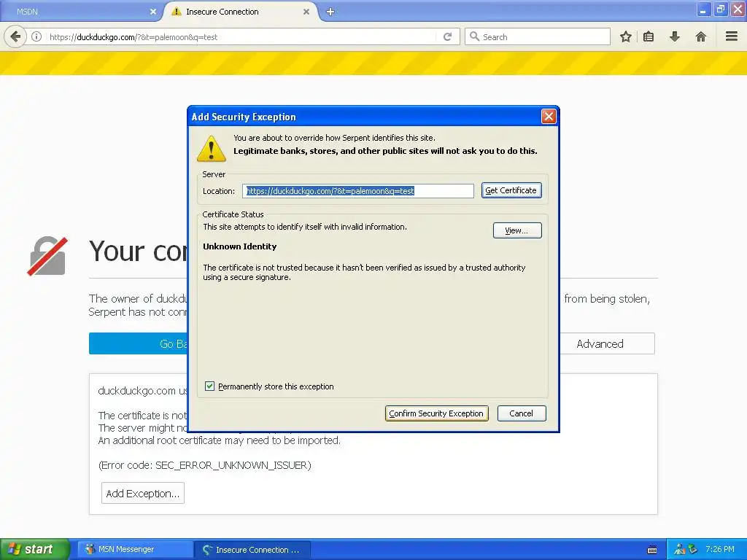Viewport: 747px width, 560px height.
Task: Restore down the browser window
Action: tap(720, 9)
